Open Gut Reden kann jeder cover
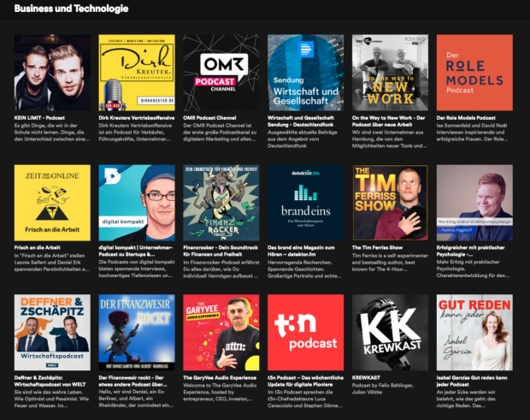 pyautogui.click(x=474, y=333)
